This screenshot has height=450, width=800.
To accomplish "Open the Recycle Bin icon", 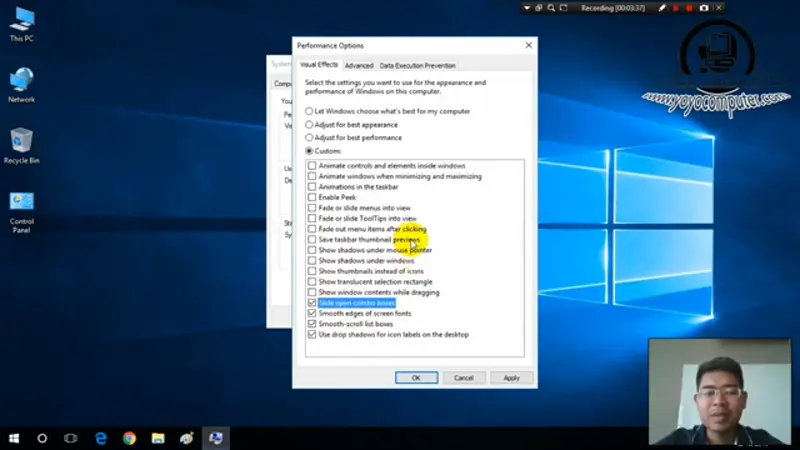I will point(21,146).
